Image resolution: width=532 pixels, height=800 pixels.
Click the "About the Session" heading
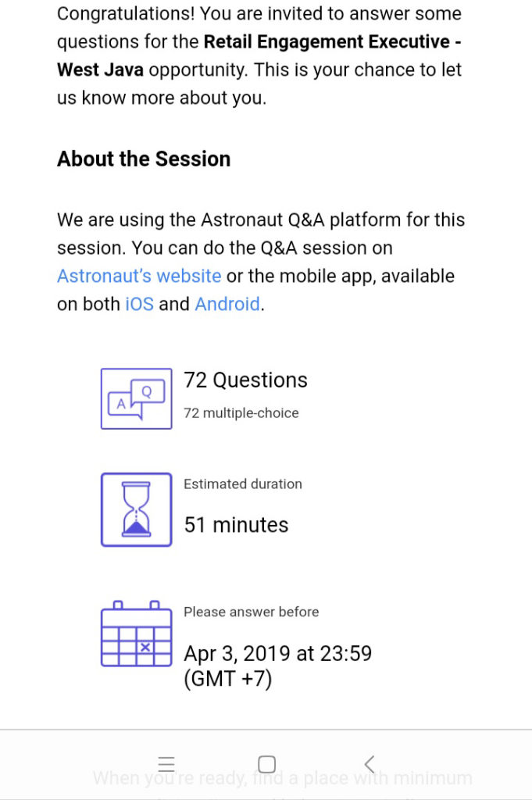(144, 159)
